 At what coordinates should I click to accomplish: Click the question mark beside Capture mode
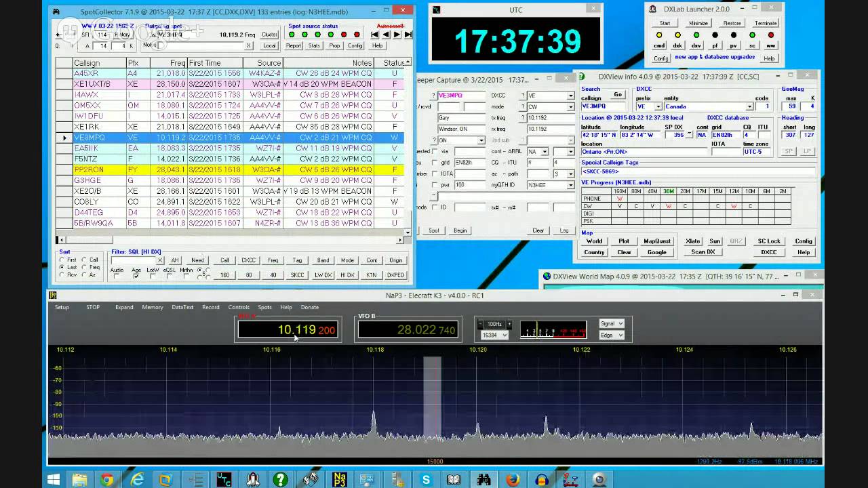coord(522,106)
